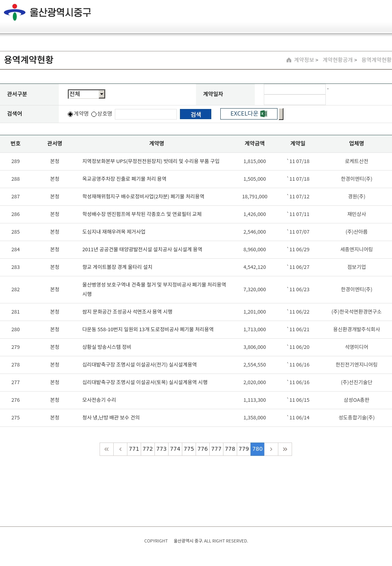This screenshot has height=566, width=392.
Task: Click the 계약현황공개 breadcrumb item
Action: (x=337, y=60)
